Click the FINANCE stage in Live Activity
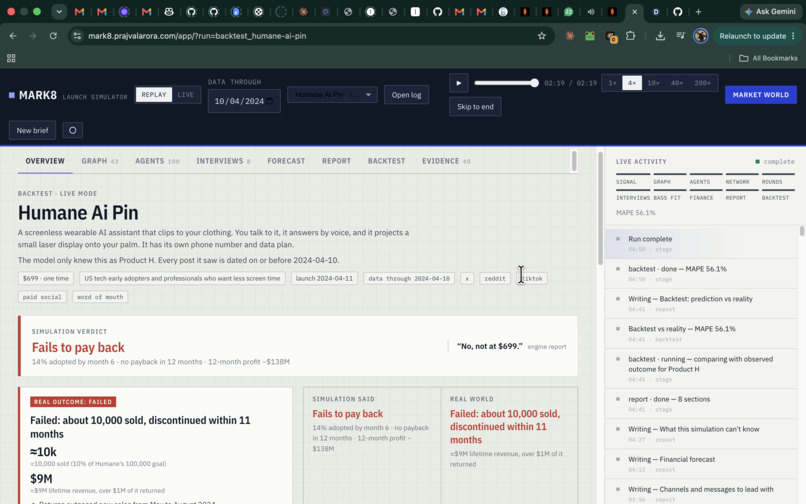Image resolution: width=806 pixels, height=504 pixels. click(706, 196)
